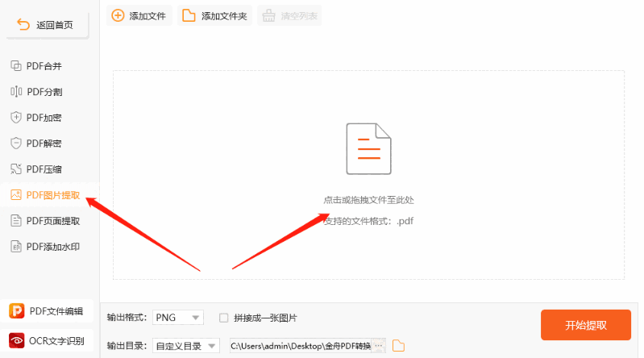The width and height of the screenshot is (644, 358).
Task: Click the 添加文件 button label
Action: click(147, 16)
